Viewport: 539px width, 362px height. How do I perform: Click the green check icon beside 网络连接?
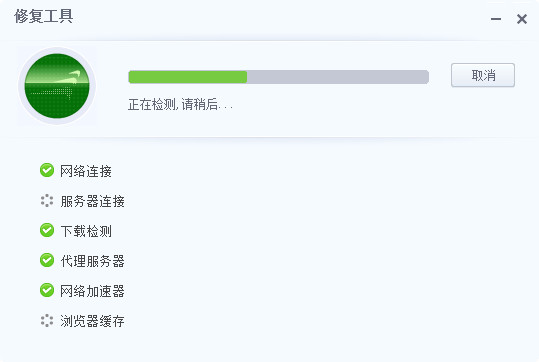47,170
